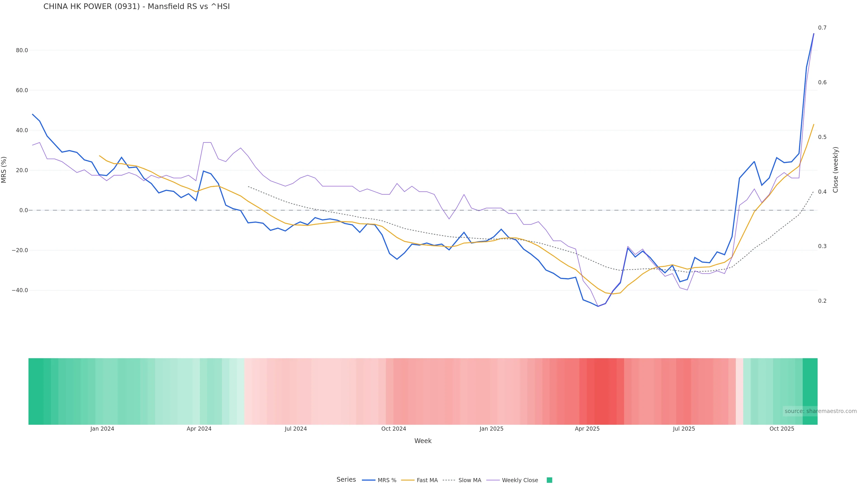Click the 0.0 baseline tick label
The image size is (868, 488).
[24, 211]
